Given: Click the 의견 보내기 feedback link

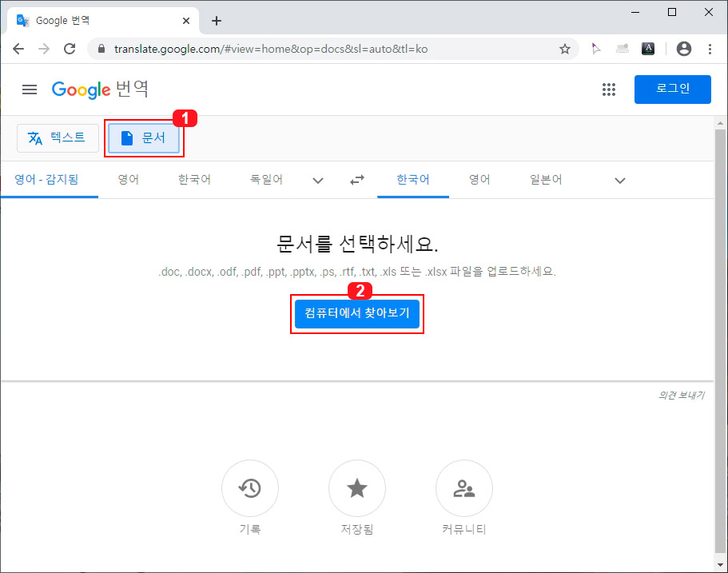Looking at the screenshot, I should [682, 395].
